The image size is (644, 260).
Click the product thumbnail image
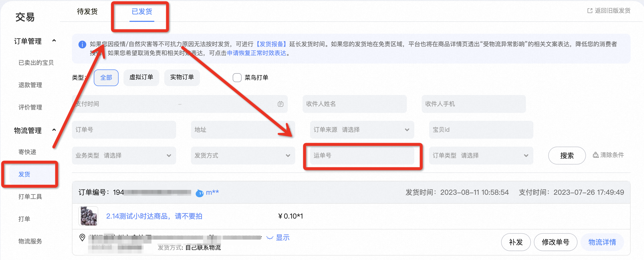coord(88,216)
